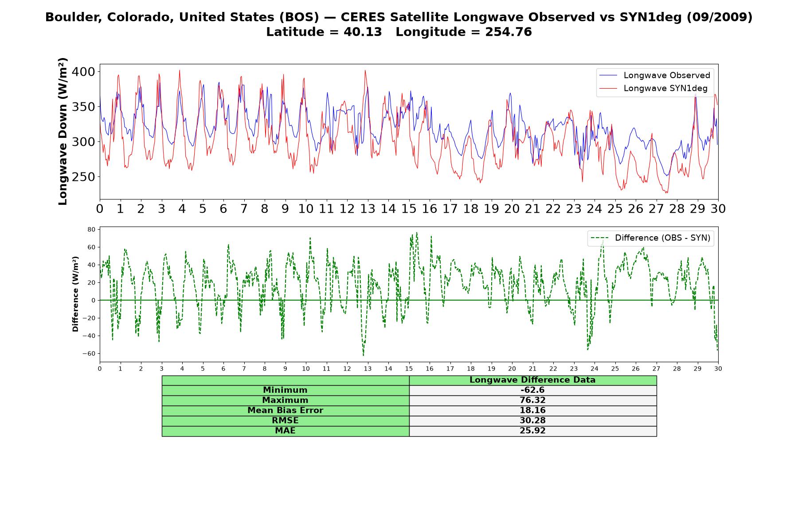Click the Difference (W/m²) y-axis label
Viewport: 798px width, 532px height.
tap(75, 294)
